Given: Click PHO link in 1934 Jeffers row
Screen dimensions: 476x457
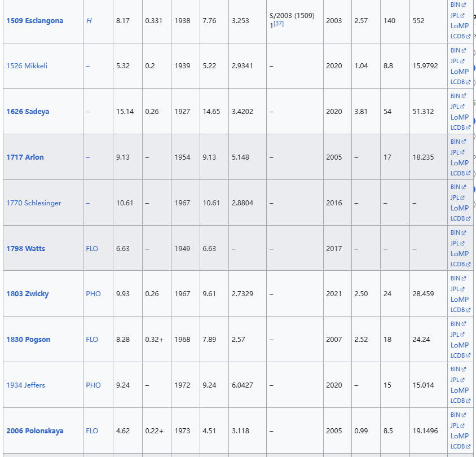Looking at the screenshot, I should coord(93,385).
